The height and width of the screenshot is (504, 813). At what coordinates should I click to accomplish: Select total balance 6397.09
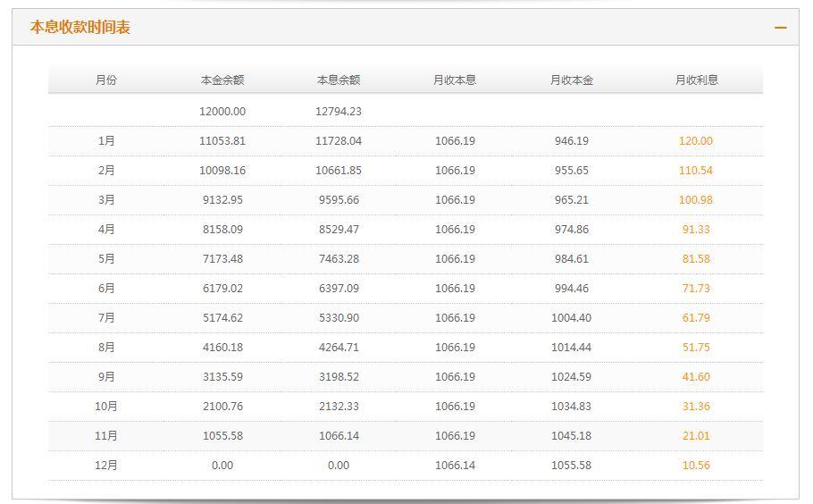(339, 289)
